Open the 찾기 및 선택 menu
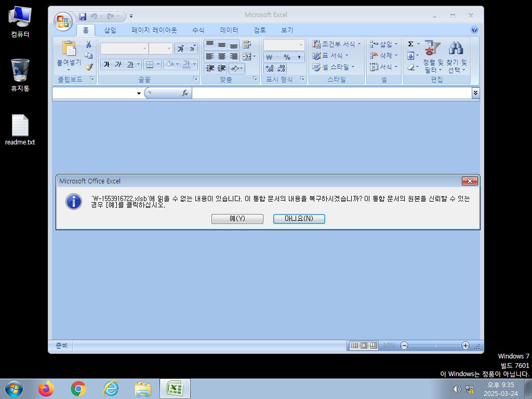Viewport: 532px width, 399px height. [456, 57]
